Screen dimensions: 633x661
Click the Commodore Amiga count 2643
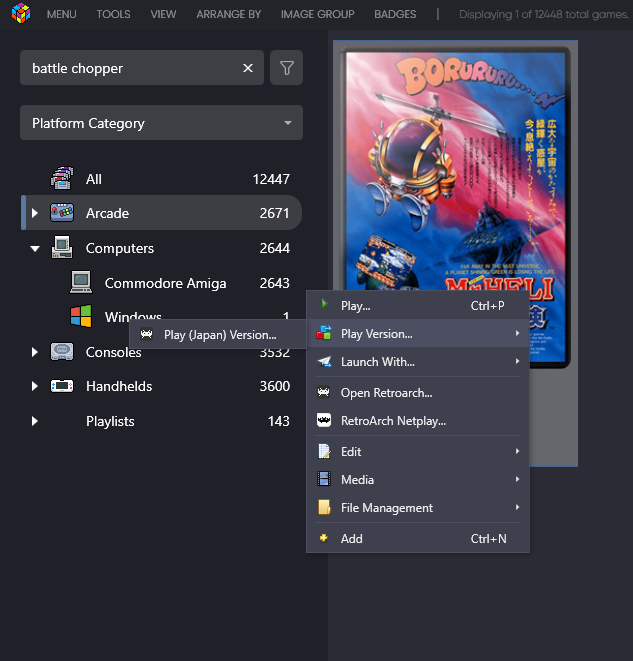click(274, 283)
